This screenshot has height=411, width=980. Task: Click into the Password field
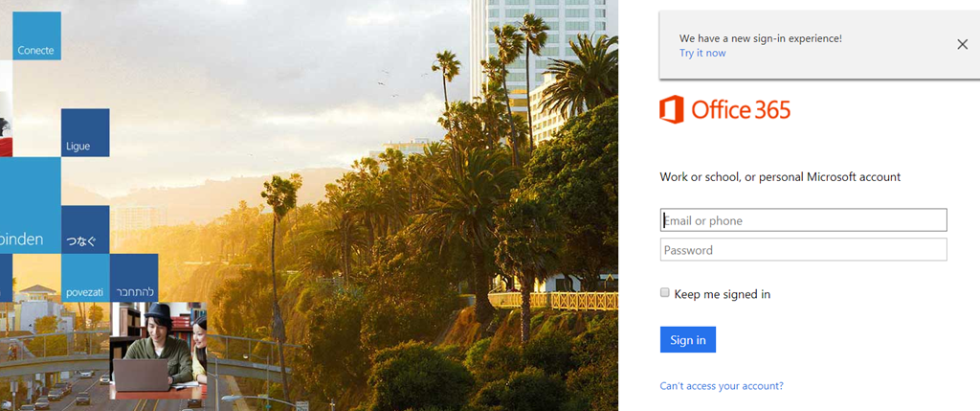[803, 250]
